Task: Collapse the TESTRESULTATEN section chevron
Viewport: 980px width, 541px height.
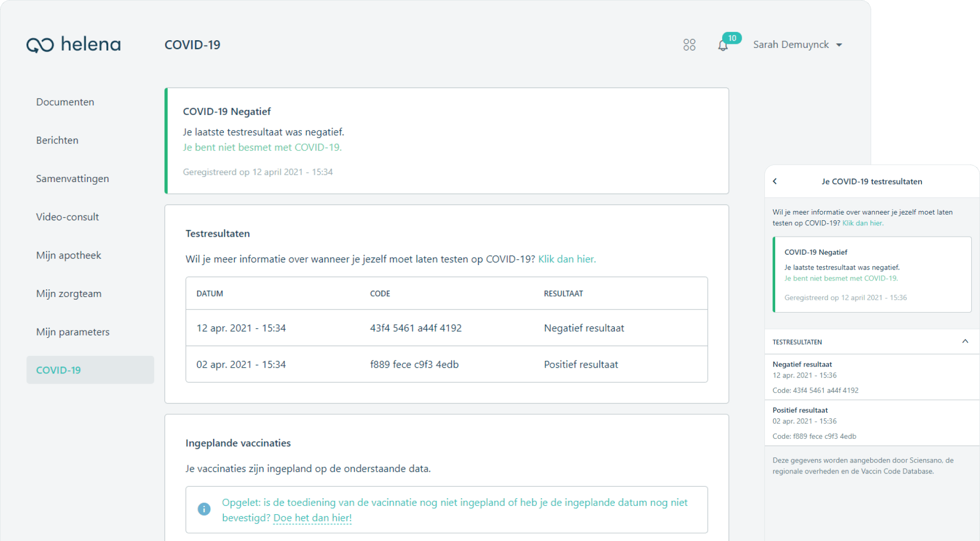Action: click(965, 341)
